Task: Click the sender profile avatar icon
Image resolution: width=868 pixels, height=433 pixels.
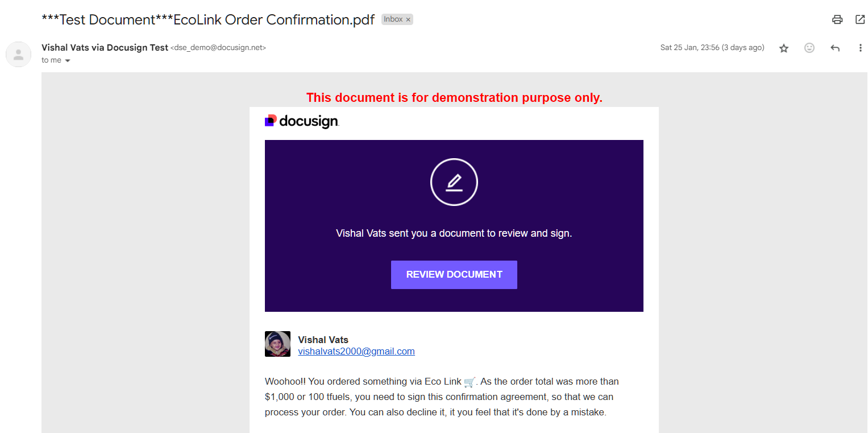Action: coord(19,55)
